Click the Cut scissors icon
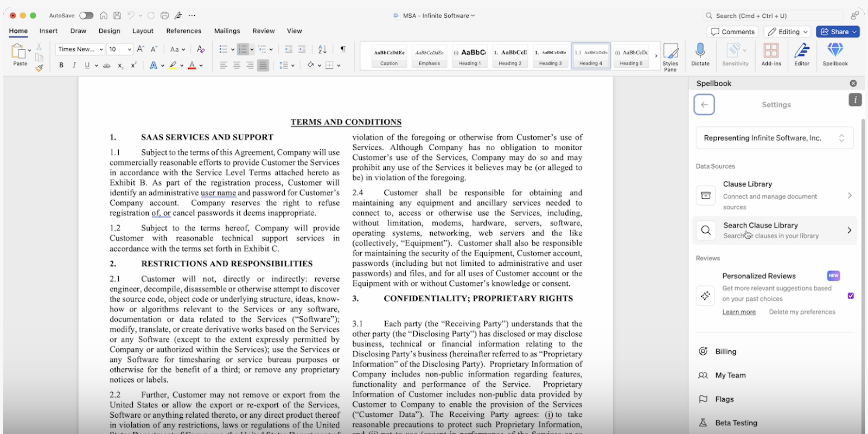Viewport: 868px width, 434px height. (39, 47)
